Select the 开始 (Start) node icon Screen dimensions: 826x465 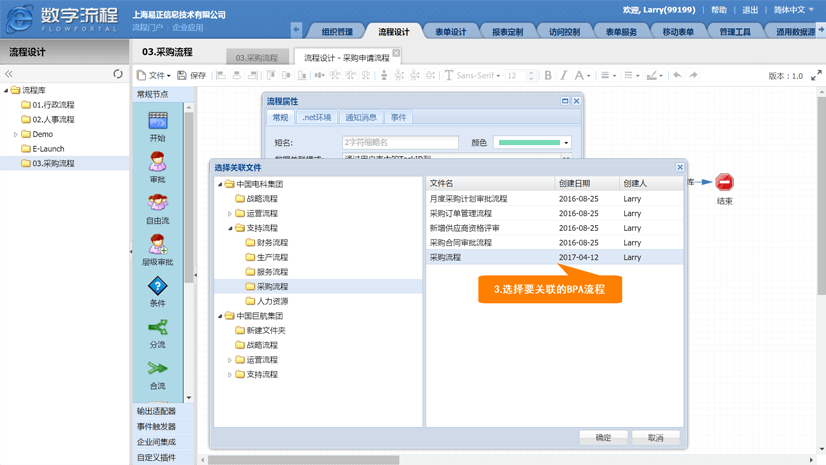tap(157, 120)
